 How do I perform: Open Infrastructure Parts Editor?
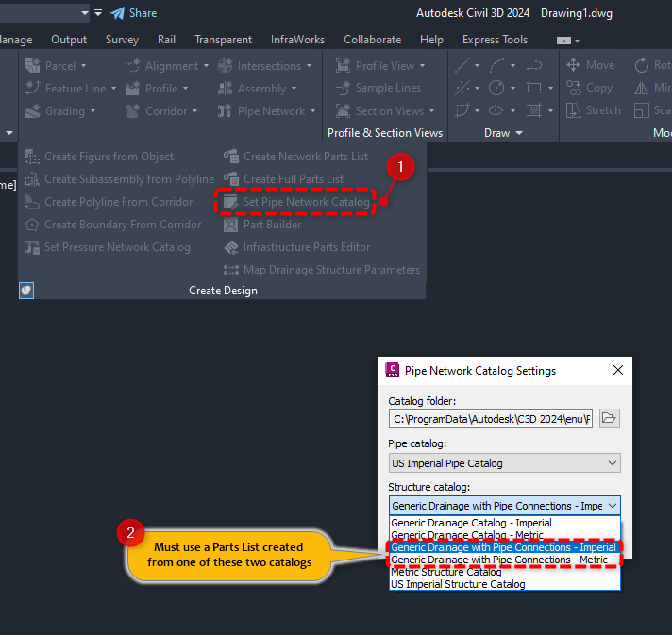(296, 247)
